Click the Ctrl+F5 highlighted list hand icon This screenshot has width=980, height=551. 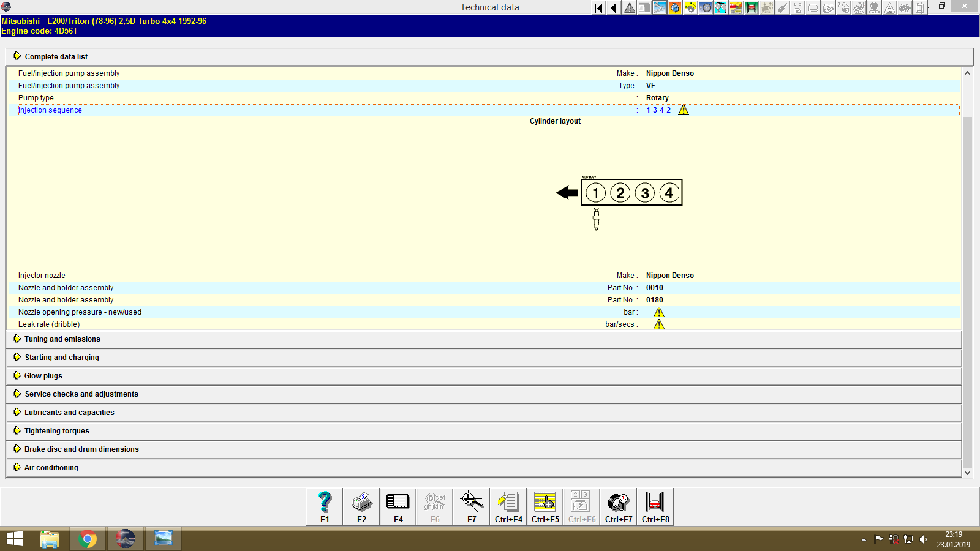[545, 506]
